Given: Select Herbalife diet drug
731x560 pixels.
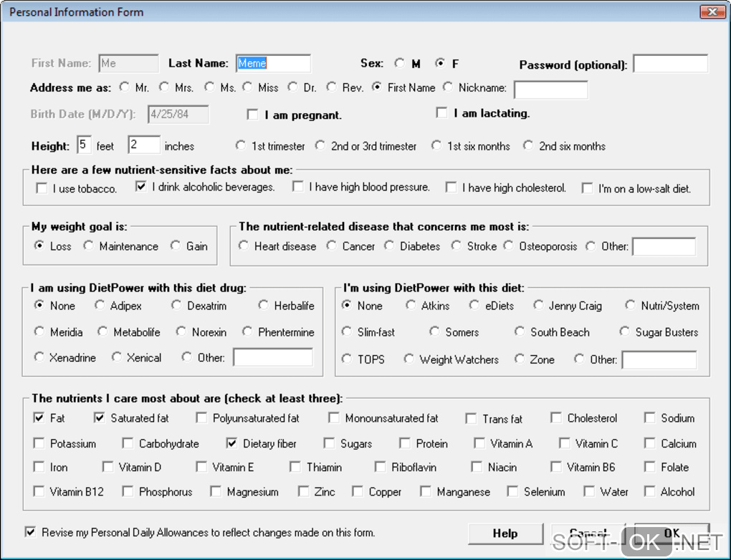Looking at the screenshot, I should click(x=264, y=305).
